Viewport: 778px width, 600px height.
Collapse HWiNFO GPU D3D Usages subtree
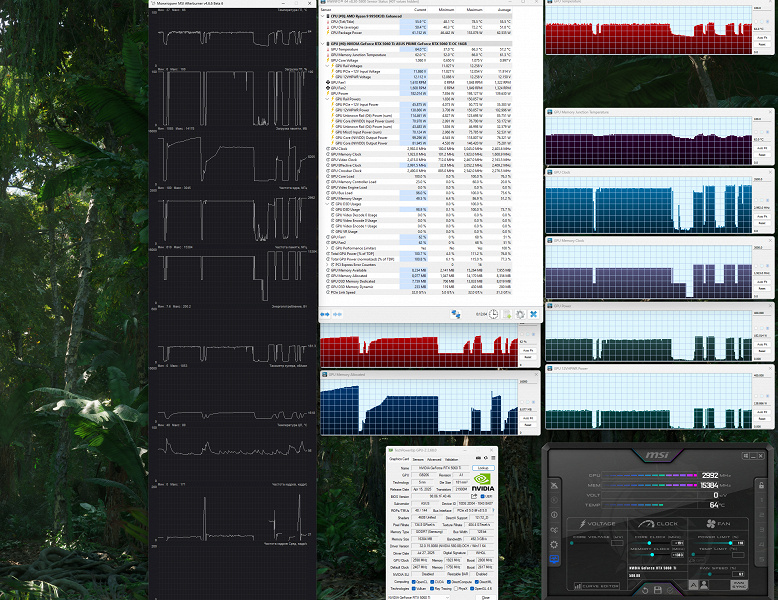click(x=327, y=204)
